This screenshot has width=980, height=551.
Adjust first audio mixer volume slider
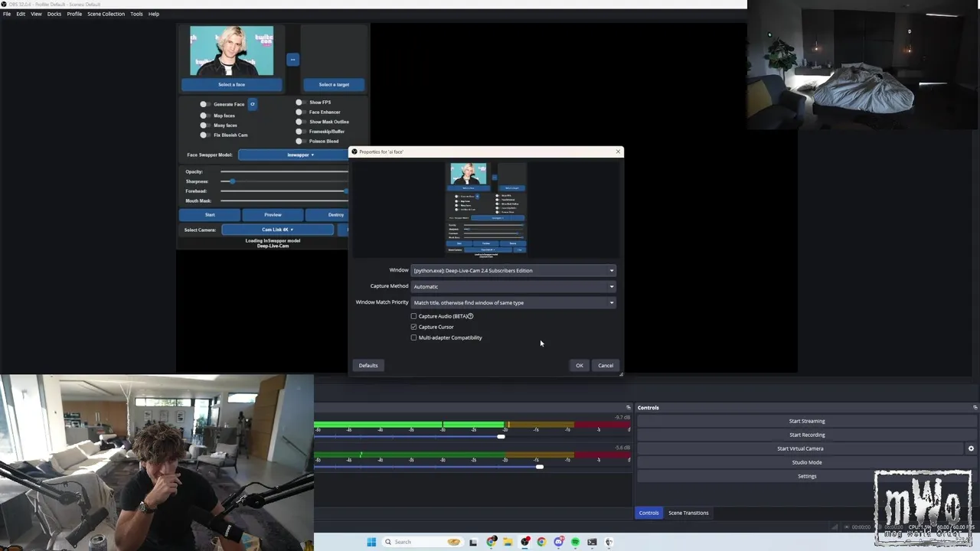tap(501, 437)
